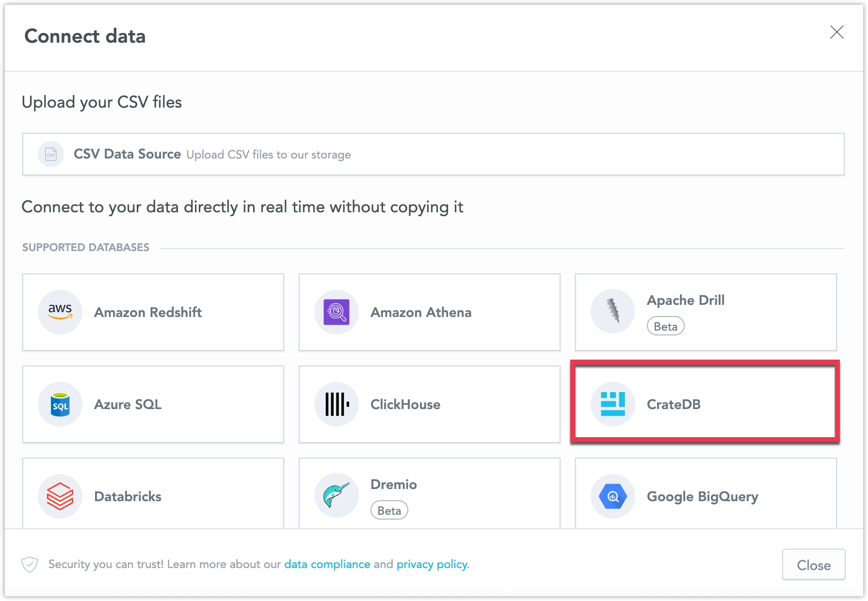The height and width of the screenshot is (601, 868).
Task: Click the Dremio narwhal icon
Action: click(337, 496)
